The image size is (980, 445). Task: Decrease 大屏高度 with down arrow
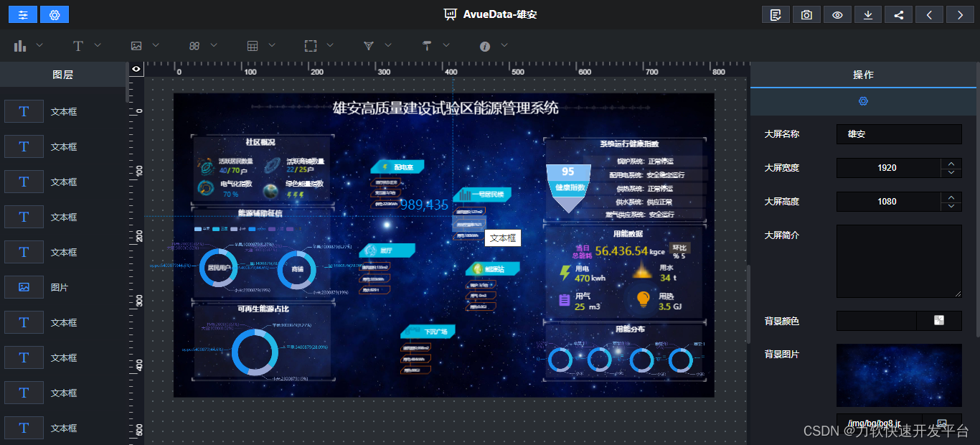951,206
